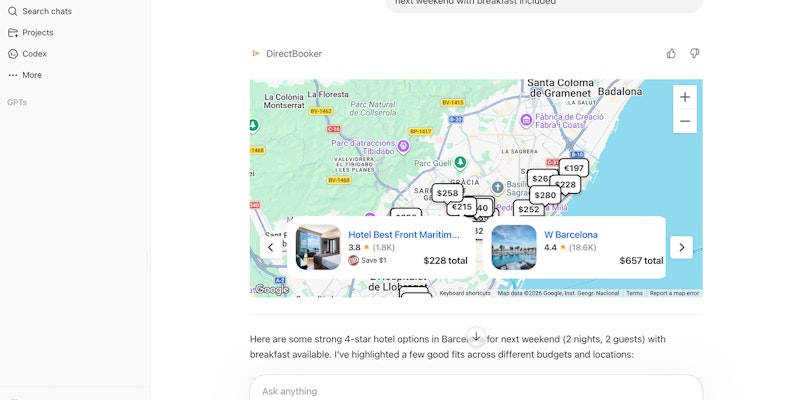Report a map error
The image size is (800, 400).
pos(674,293)
